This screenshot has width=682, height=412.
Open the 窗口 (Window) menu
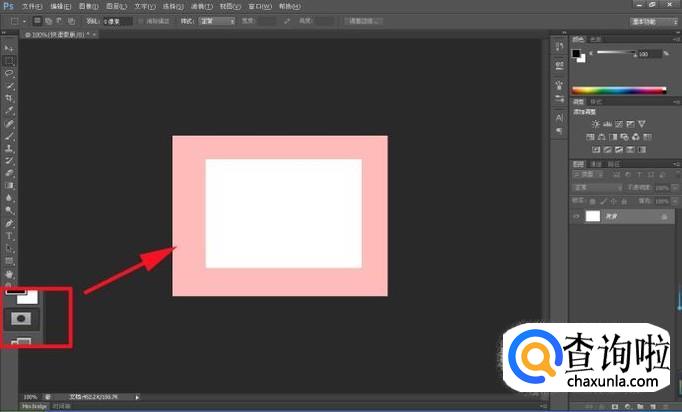click(x=260, y=7)
